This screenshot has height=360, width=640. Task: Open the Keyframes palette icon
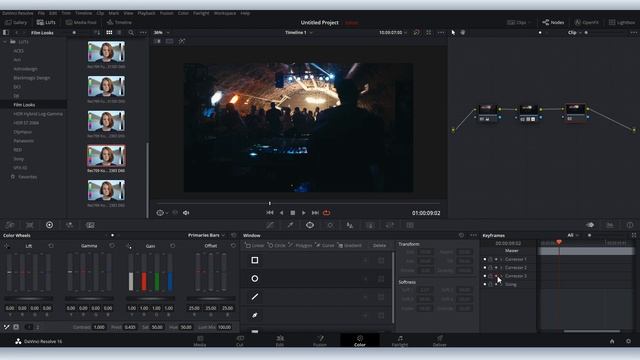pos(590,225)
